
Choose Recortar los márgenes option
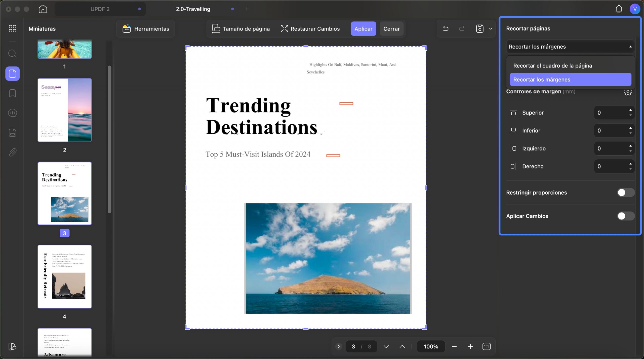coord(570,80)
